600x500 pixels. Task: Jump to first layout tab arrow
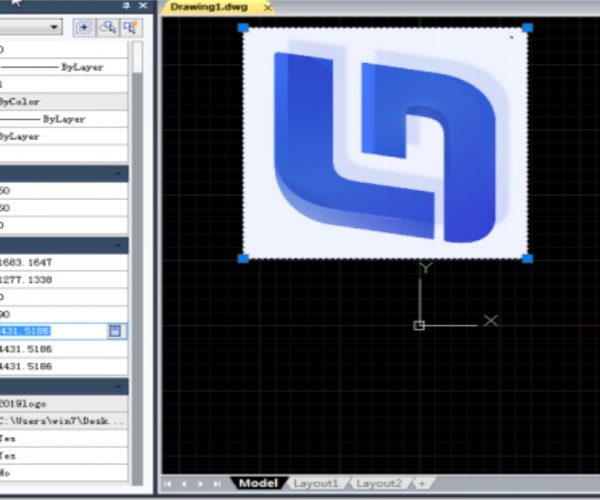coord(168,484)
